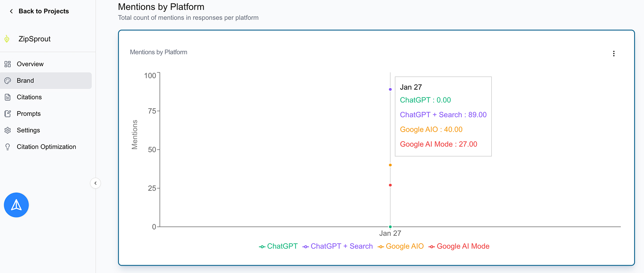Select the Overview grid icon
This screenshot has width=644, height=273.
[x=7, y=64]
